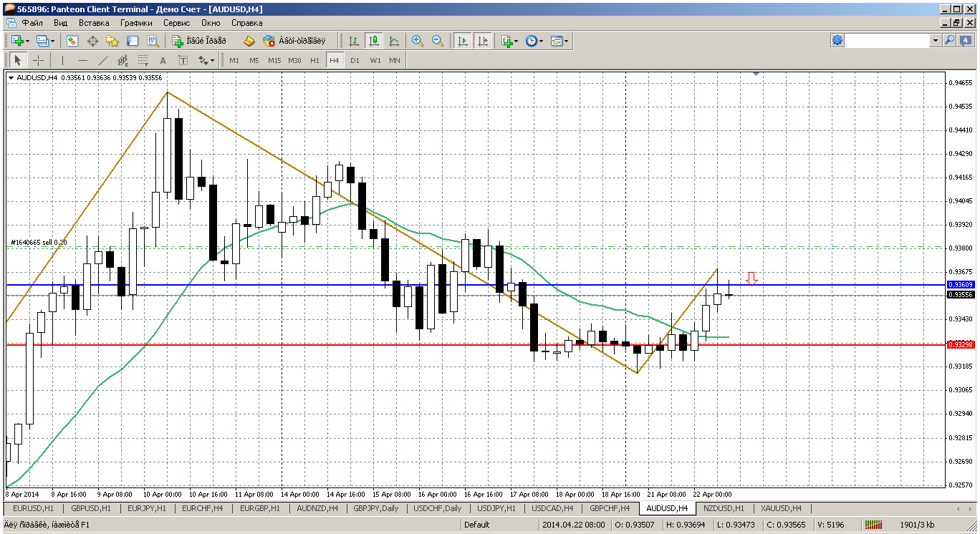This screenshot has width=980, height=534.
Task: Switch to H4 timeframe
Action: 335,60
